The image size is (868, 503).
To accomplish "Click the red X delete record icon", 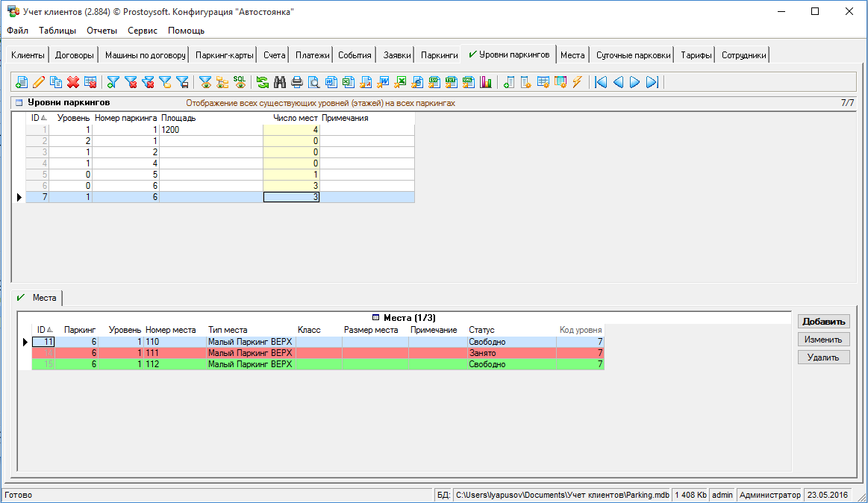I will tap(73, 82).
